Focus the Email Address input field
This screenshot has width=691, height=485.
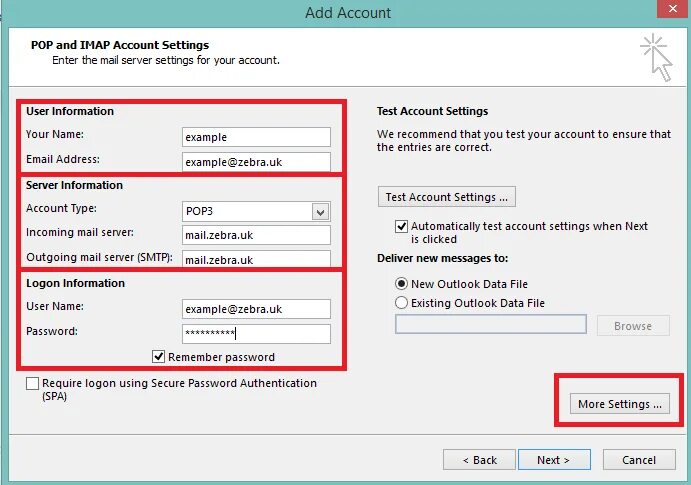256,161
